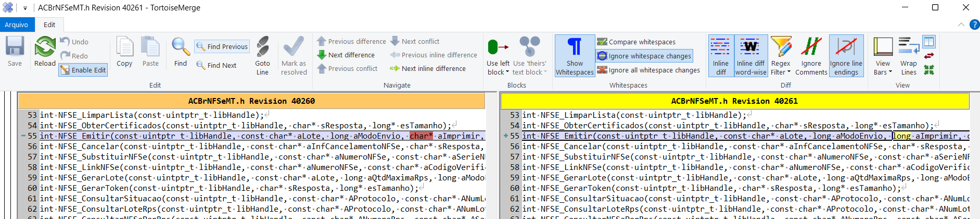The height and width of the screenshot is (219, 980).
Task: Click changed 'long' on right line 55
Action: pyautogui.click(x=901, y=136)
